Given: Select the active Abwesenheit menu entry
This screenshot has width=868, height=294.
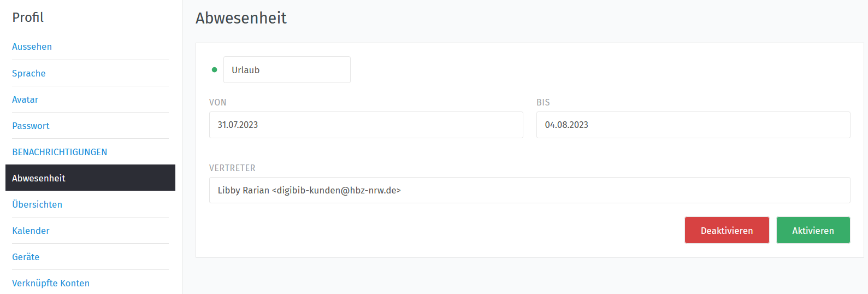Looking at the screenshot, I should pyautogui.click(x=90, y=178).
